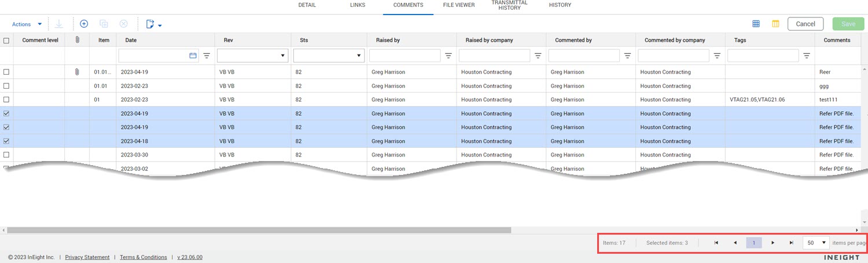Click the add comment plus icon
The height and width of the screenshot is (263, 868).
[84, 24]
